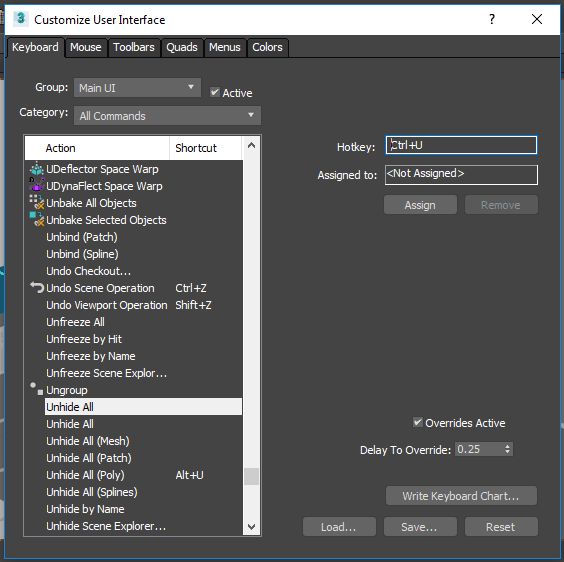Switch to the Colors tab
Screen dimensions: 564x562
[267, 47]
